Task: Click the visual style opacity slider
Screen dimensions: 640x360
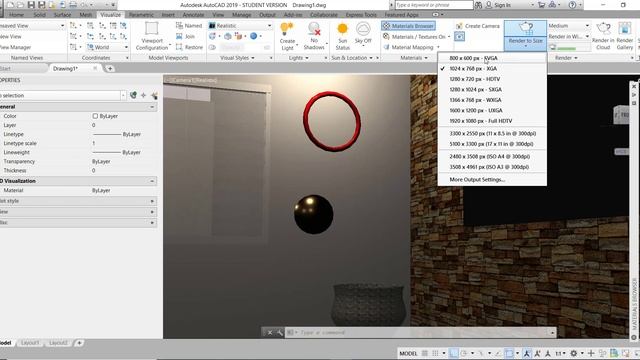Action: click(245, 47)
